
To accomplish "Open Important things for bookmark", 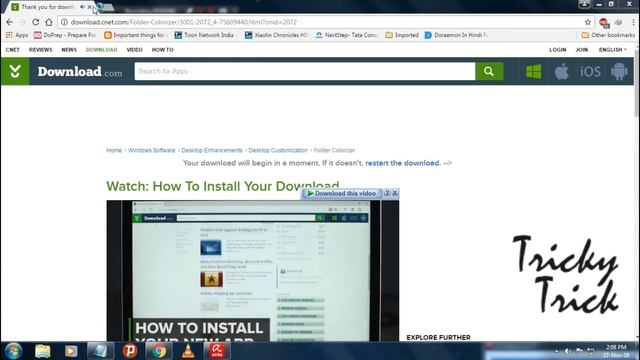I will 136,35.
